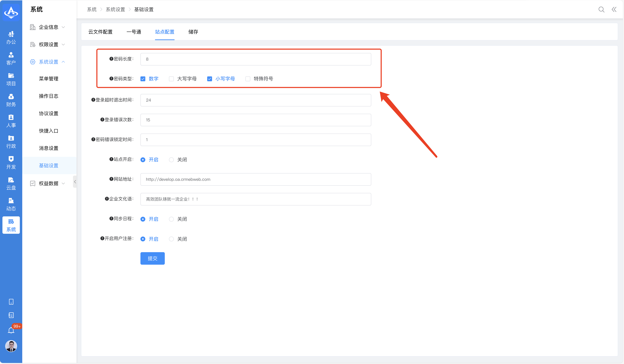The height and width of the screenshot is (364, 624).
Task: Go to the 财务 finance module
Action: [11, 100]
